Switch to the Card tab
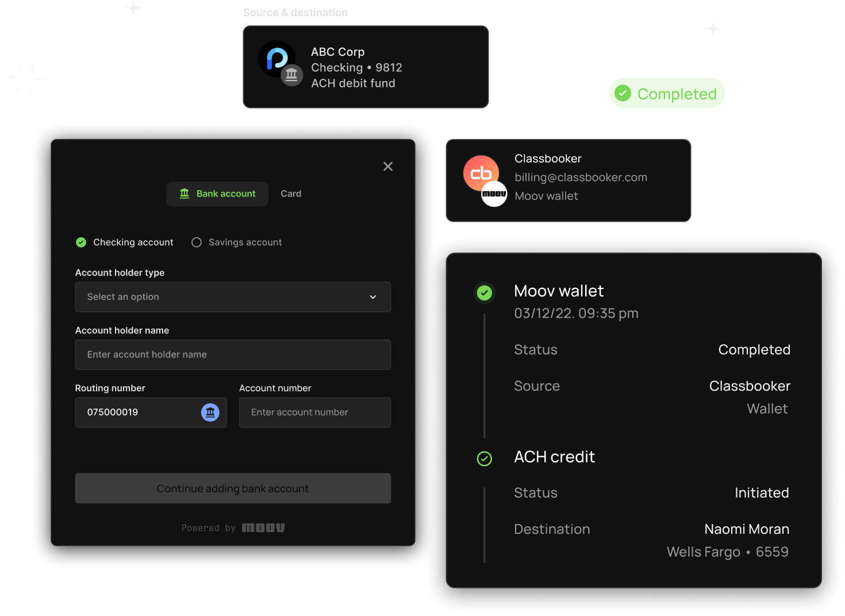 pyautogui.click(x=291, y=194)
